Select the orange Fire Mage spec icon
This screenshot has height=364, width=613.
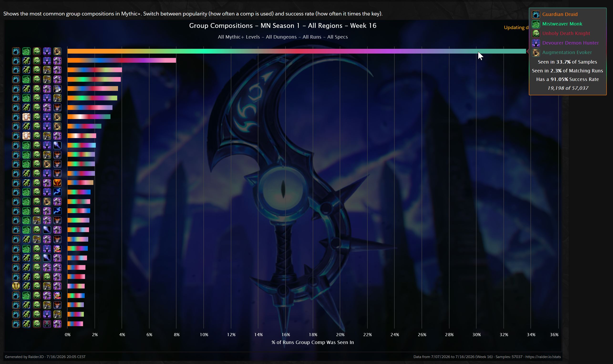coord(57,183)
